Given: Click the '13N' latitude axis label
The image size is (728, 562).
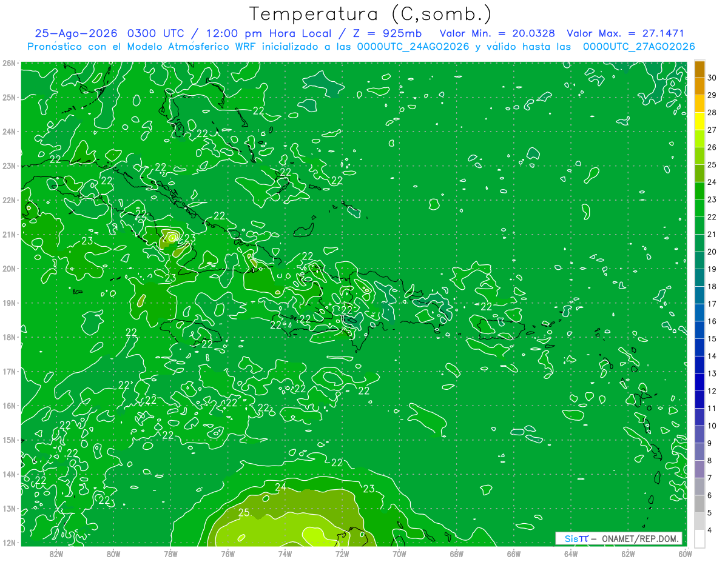Looking at the screenshot, I should point(8,508).
